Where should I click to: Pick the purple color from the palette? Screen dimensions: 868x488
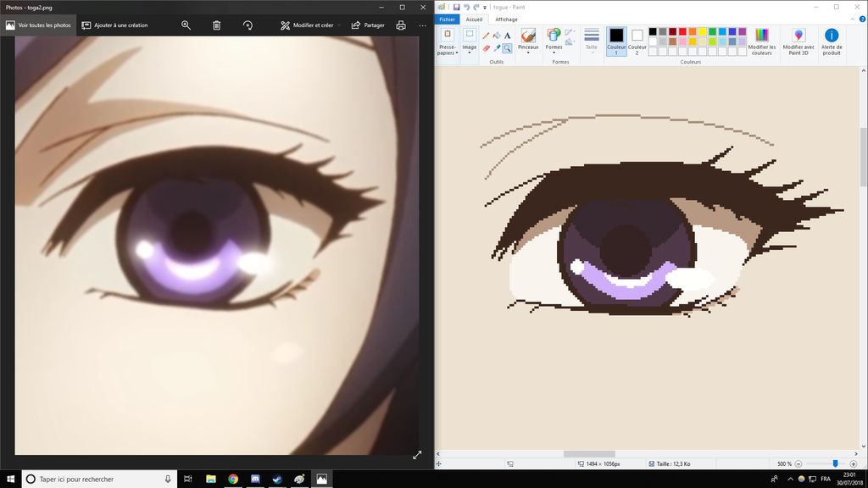coord(743,31)
